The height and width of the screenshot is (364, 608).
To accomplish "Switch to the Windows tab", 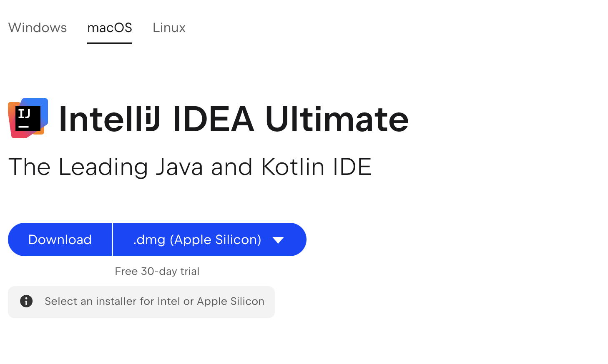I will [38, 27].
